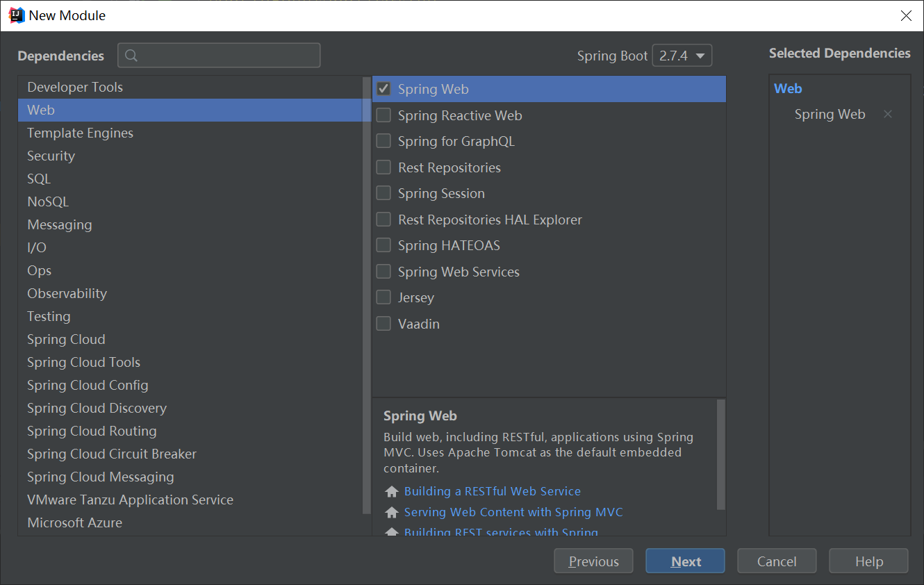Open Serving Web Content with Spring MVC link
This screenshot has width=924, height=585.
513,512
